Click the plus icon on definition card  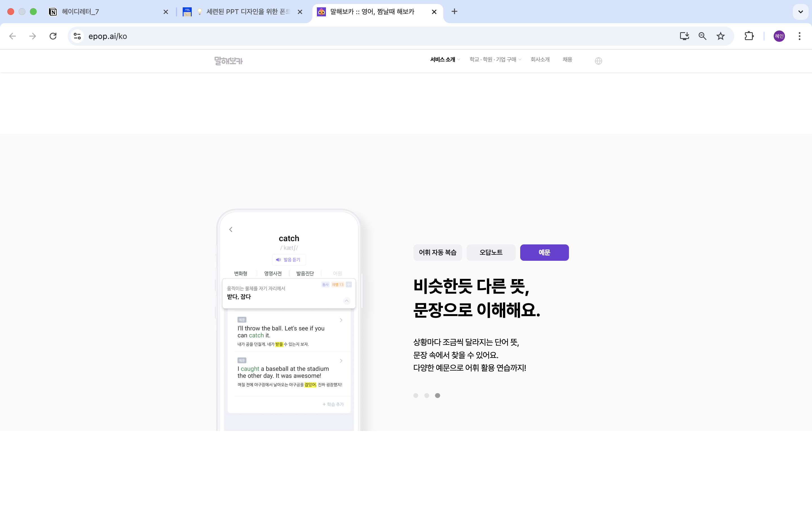[x=349, y=284]
